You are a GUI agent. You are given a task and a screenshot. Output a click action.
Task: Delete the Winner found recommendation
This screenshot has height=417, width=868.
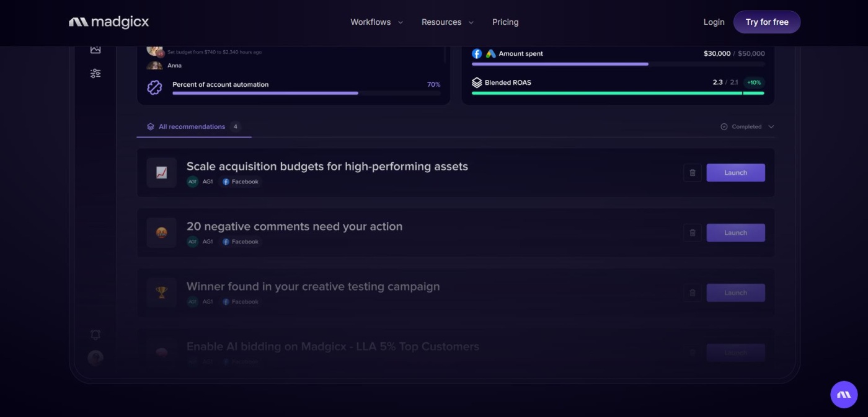pos(693,293)
